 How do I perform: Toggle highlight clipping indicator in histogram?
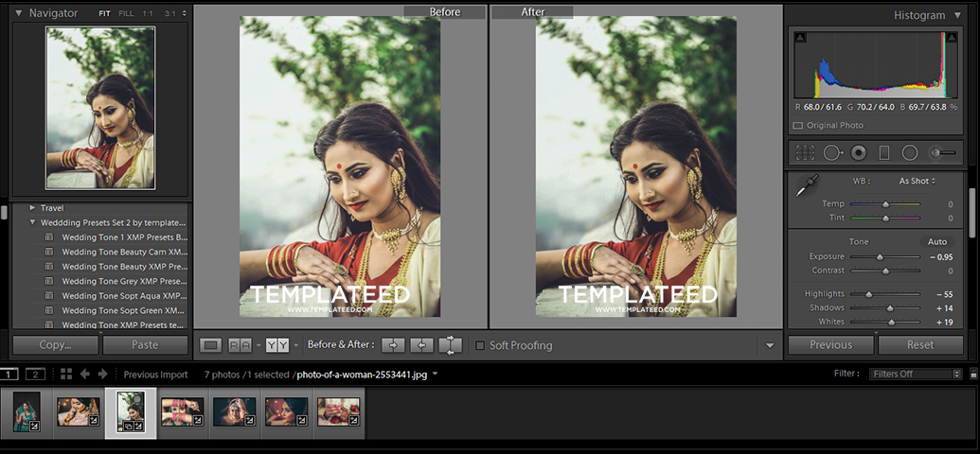[x=952, y=38]
